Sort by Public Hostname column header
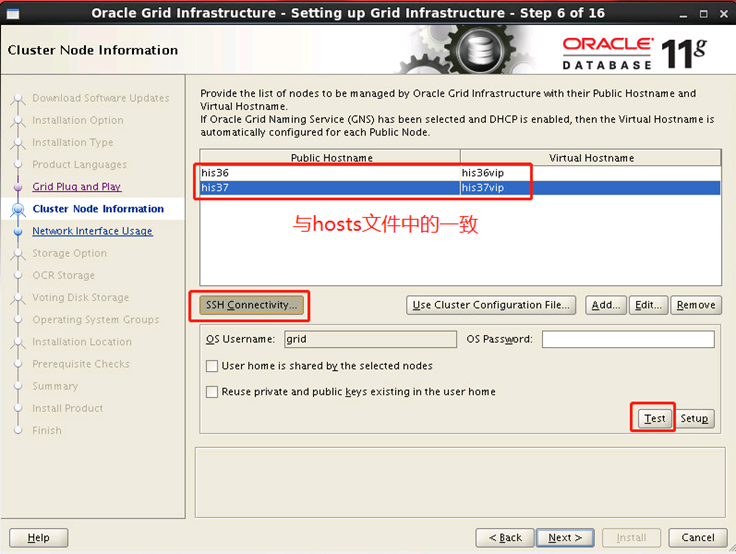This screenshot has width=736, height=554. (330, 158)
